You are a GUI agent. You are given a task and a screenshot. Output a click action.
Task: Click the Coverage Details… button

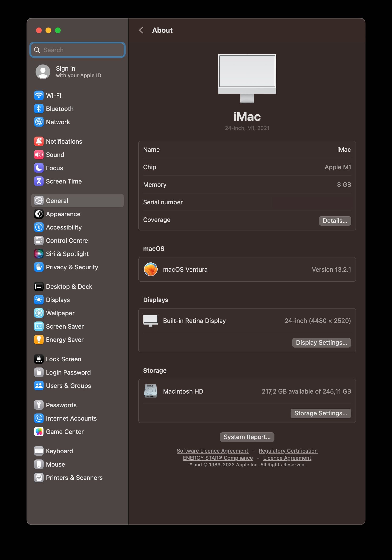[335, 221]
